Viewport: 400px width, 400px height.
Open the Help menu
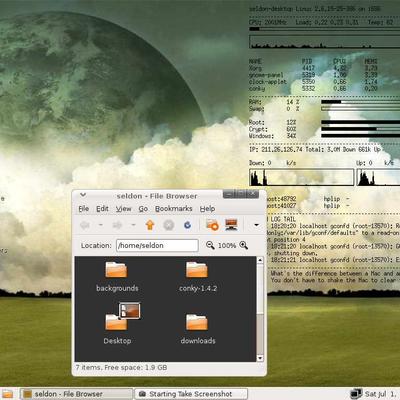pos(207,209)
